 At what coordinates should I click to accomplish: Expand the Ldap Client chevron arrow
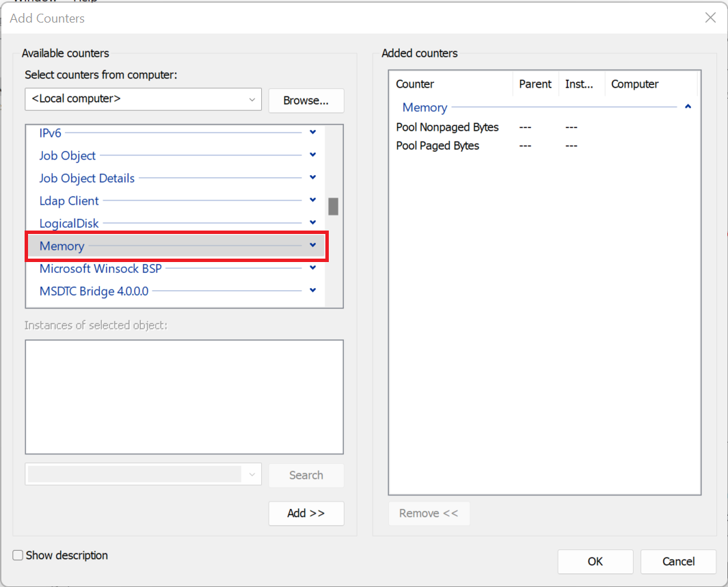tap(312, 200)
